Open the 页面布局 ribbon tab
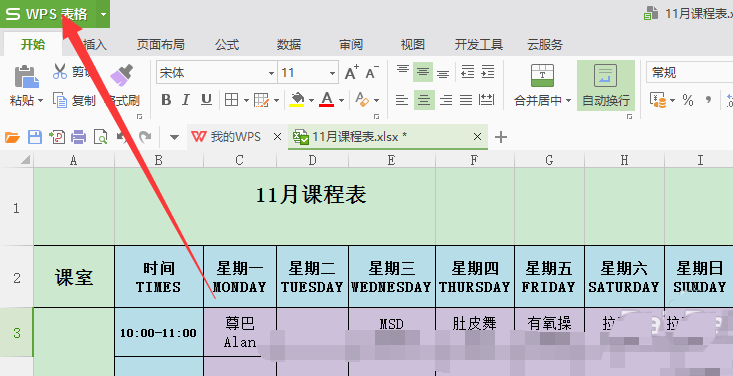The width and height of the screenshot is (733, 376). coord(160,44)
